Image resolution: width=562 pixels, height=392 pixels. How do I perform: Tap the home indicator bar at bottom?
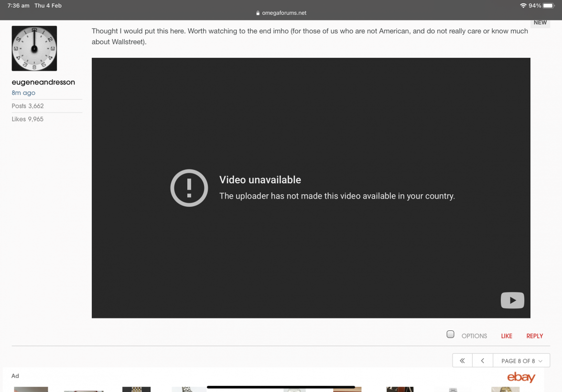click(x=281, y=387)
